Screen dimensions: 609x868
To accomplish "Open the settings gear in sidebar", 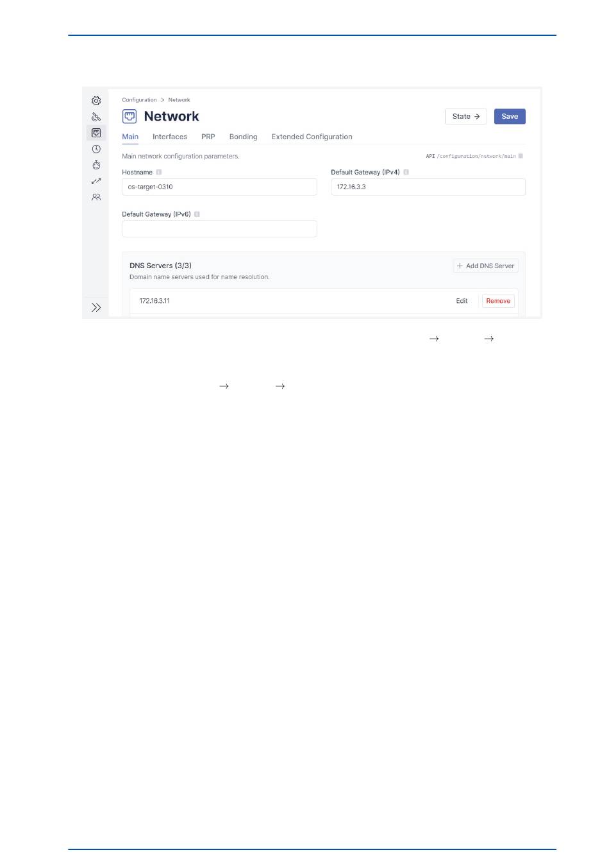I will pyautogui.click(x=96, y=101).
